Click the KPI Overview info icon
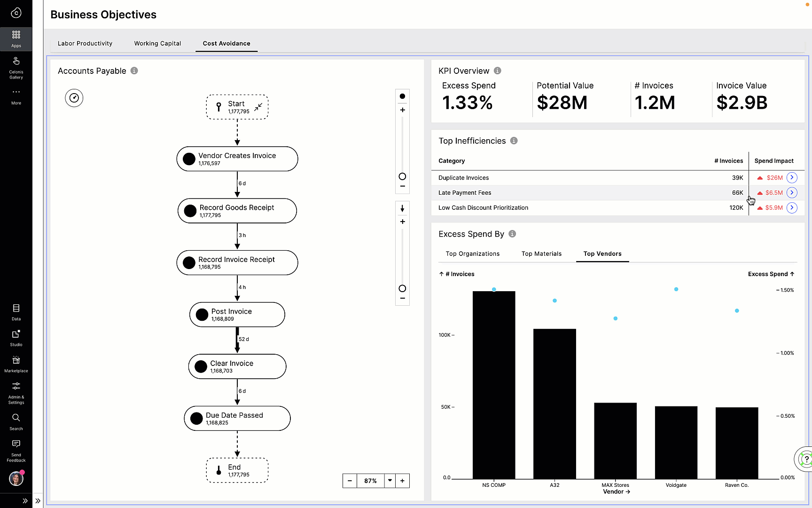Screen dimensions: 812x508 coord(498,71)
